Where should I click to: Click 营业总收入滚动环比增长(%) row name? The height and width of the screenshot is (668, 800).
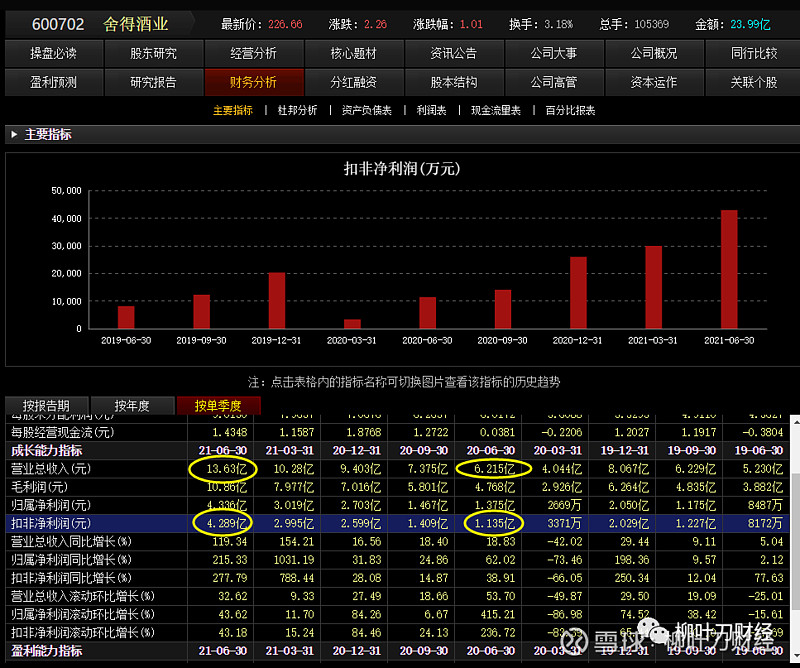point(83,596)
